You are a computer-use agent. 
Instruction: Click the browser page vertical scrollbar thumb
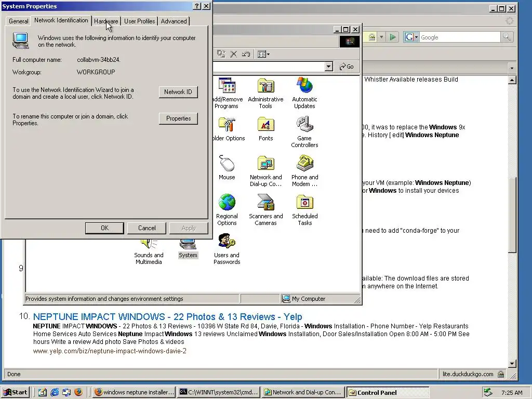click(512, 215)
